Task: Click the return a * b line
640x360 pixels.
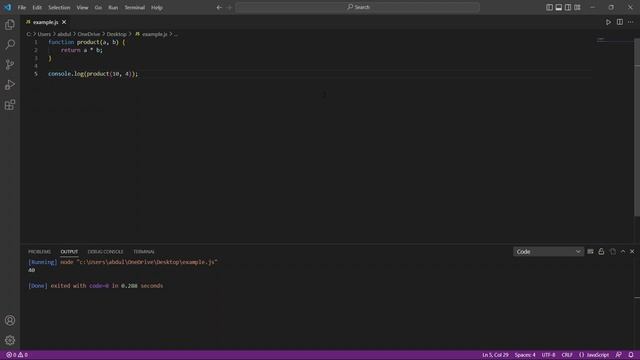Action: tap(82, 50)
